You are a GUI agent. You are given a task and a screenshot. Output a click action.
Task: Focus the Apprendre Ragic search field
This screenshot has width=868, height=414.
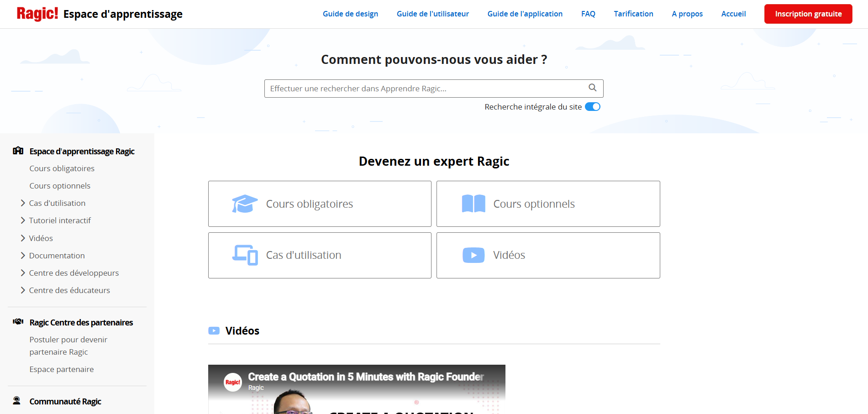click(425, 89)
